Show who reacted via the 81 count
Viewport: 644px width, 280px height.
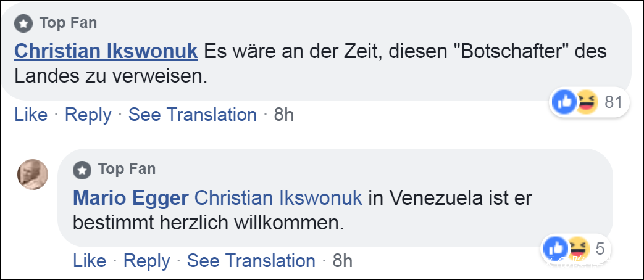coord(613,102)
